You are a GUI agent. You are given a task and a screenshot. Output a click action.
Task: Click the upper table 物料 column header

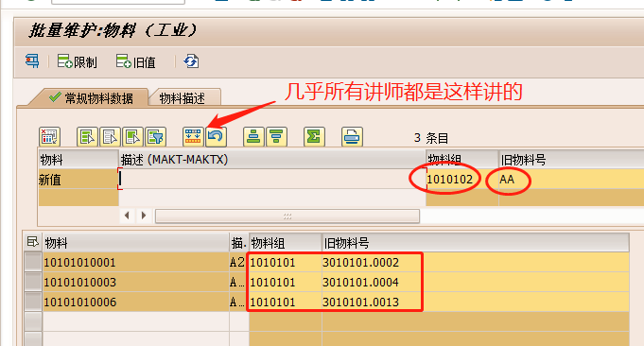pos(78,159)
